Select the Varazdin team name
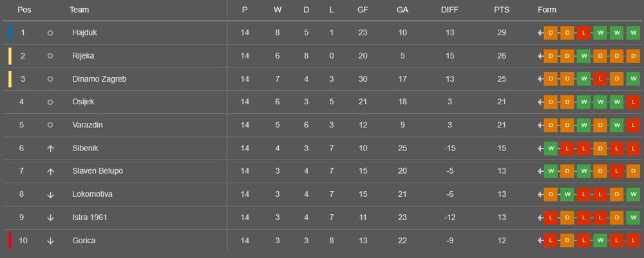 tap(88, 125)
